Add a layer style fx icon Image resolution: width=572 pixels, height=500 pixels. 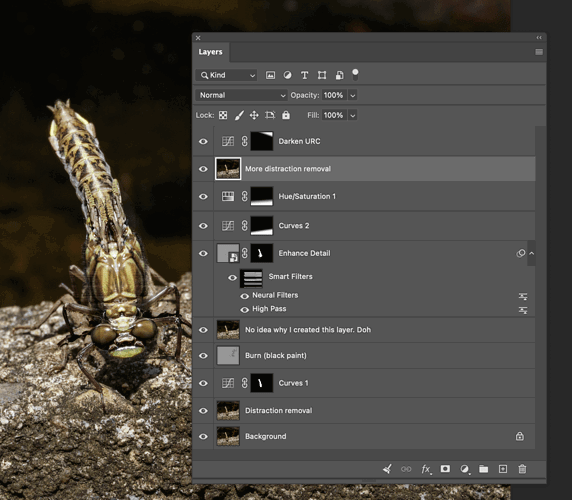pyautogui.click(x=426, y=469)
